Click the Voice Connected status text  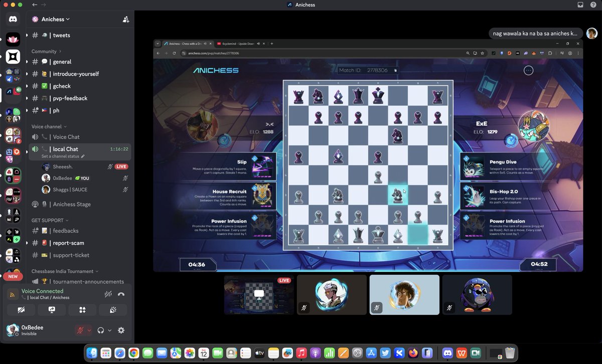(42, 291)
